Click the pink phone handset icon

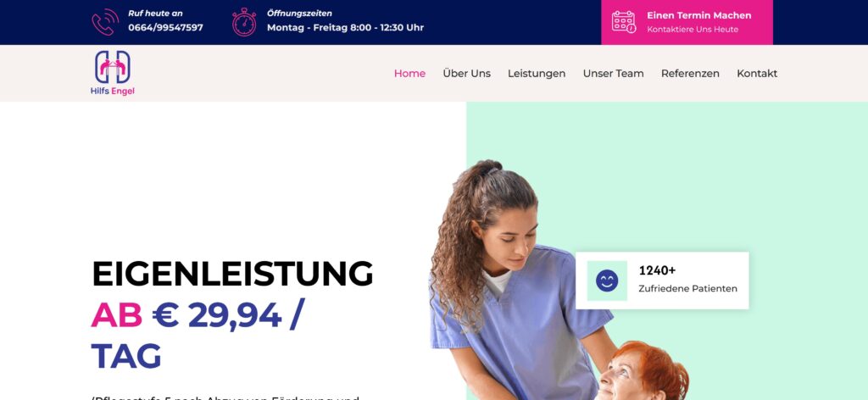(x=105, y=22)
